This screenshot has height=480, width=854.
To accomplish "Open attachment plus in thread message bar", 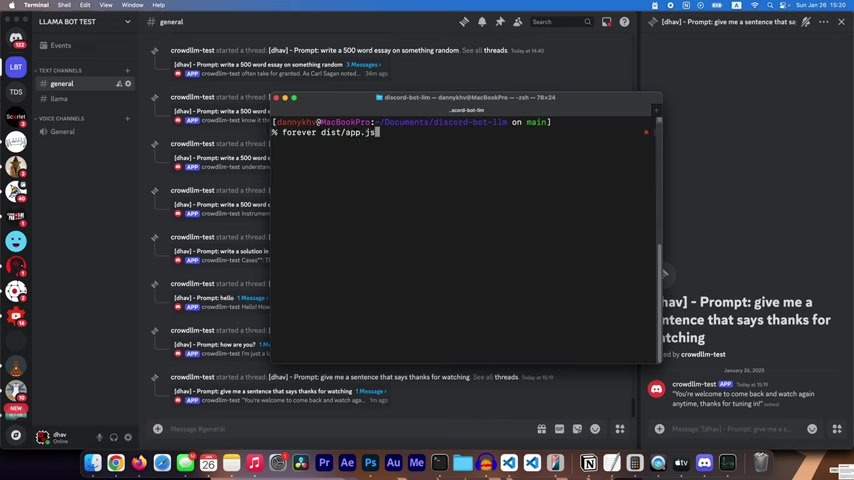I will (659, 429).
